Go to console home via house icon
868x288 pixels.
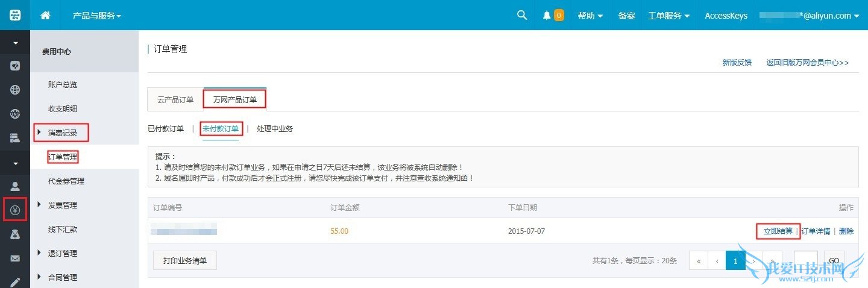coord(45,16)
